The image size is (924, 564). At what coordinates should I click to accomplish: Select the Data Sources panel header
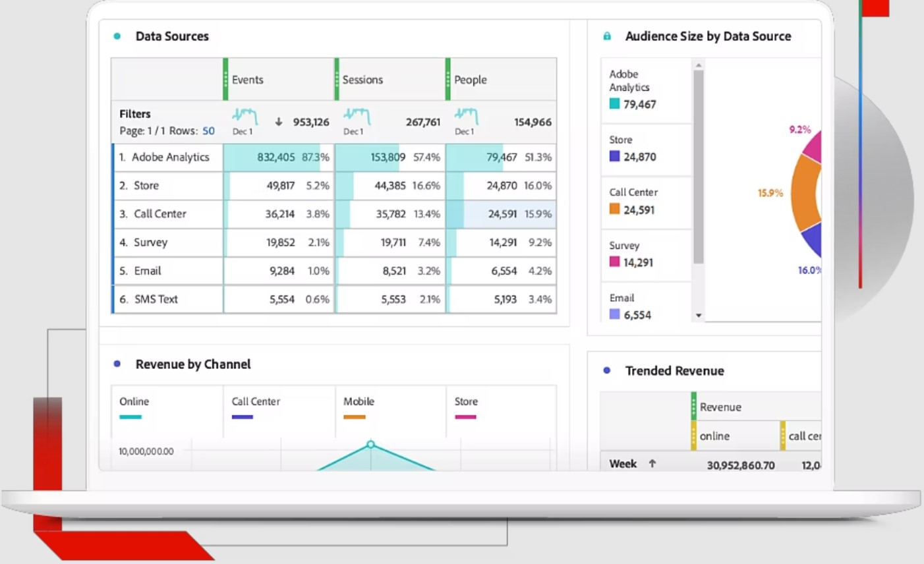point(172,36)
